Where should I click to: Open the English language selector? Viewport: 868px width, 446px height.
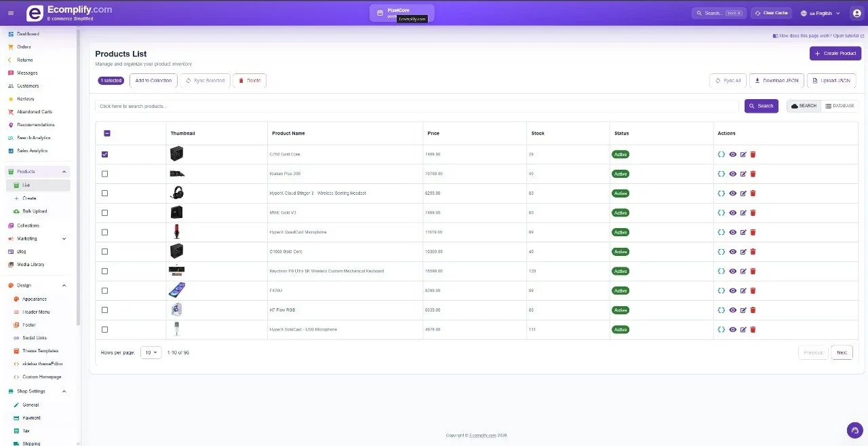coord(821,13)
